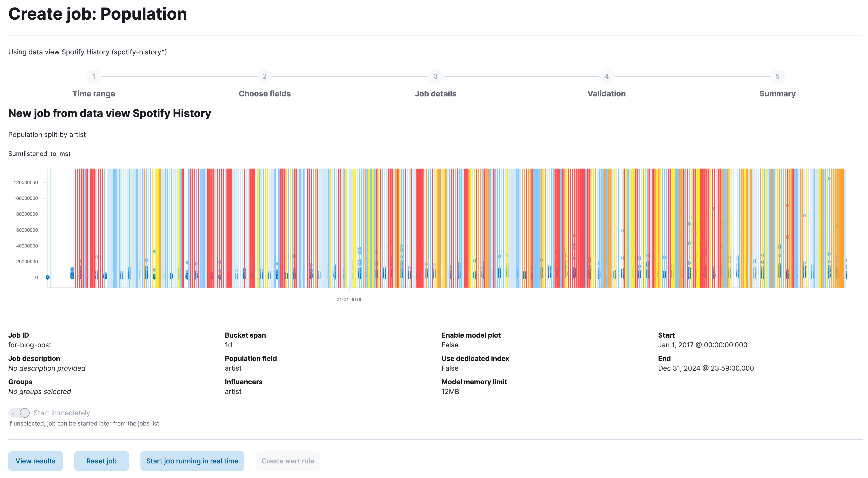
Task: Toggle the Start immediately switch
Action: pos(19,413)
